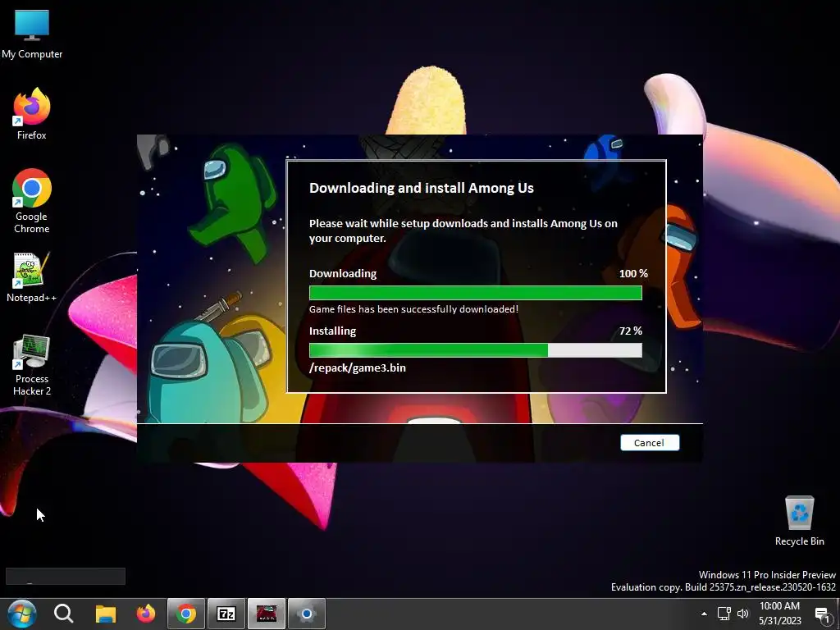Click 'Game files has been successfully downloaded!' text

413,309
